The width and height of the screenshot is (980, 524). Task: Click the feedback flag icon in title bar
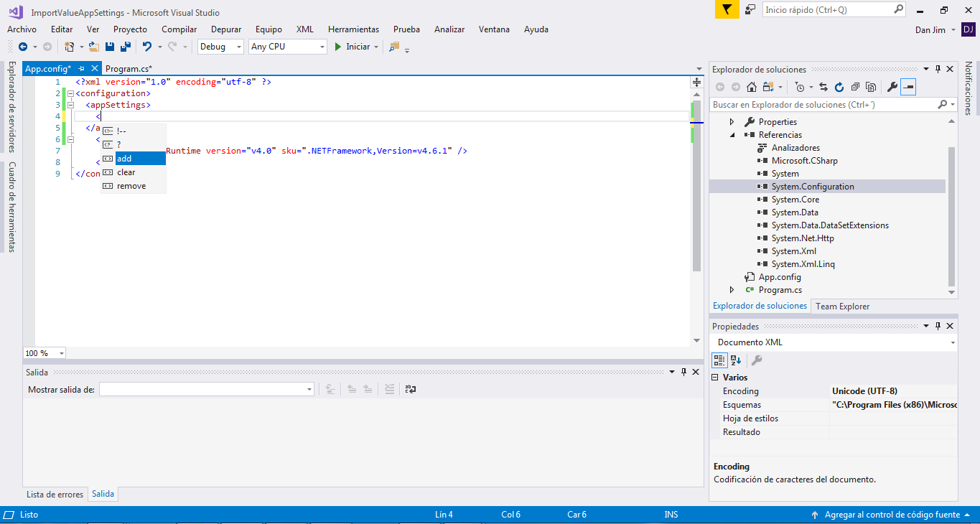727,10
